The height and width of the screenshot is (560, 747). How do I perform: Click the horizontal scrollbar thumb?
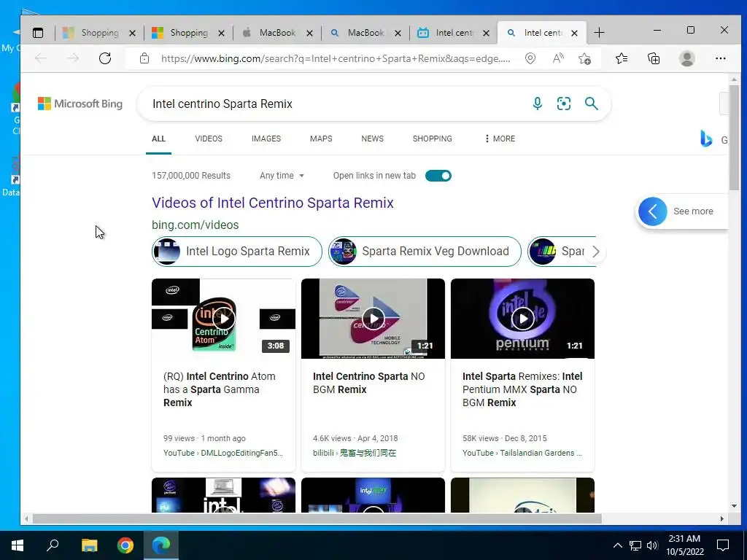(317, 518)
